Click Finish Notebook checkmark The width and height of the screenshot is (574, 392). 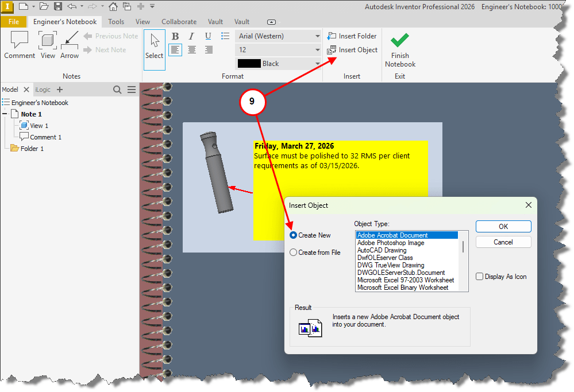(400, 50)
